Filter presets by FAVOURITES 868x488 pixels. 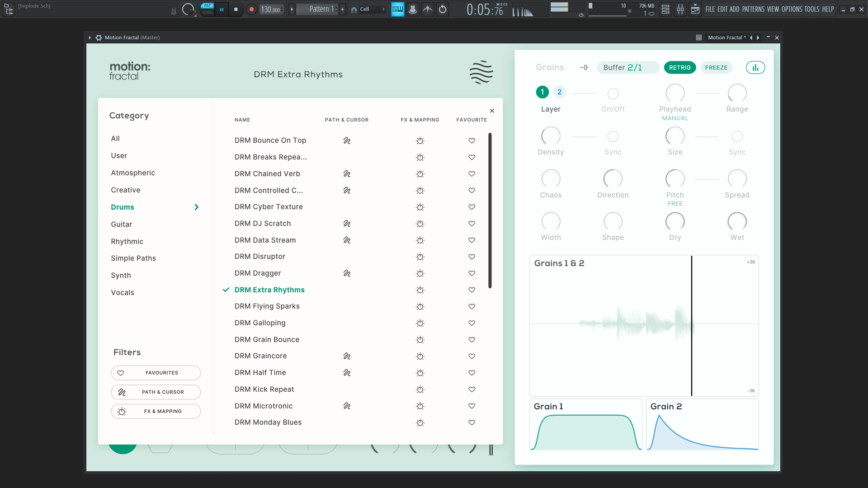pos(156,373)
